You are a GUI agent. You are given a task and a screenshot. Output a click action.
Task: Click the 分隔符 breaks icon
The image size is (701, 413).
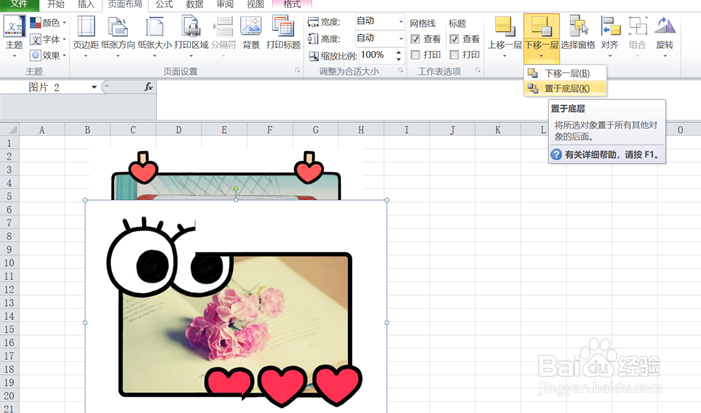pos(223,26)
